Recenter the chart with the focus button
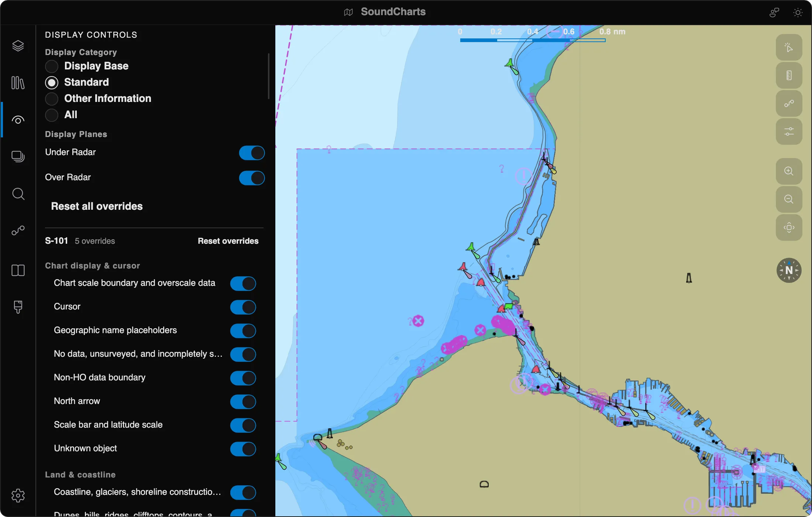Screen dimensions: 812x517 click(x=789, y=227)
